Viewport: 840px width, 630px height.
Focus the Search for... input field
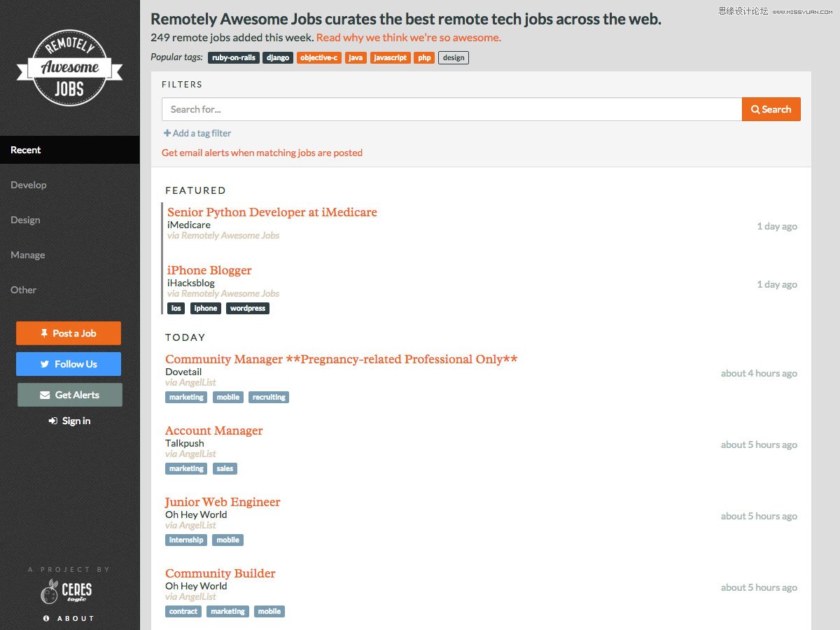point(452,109)
